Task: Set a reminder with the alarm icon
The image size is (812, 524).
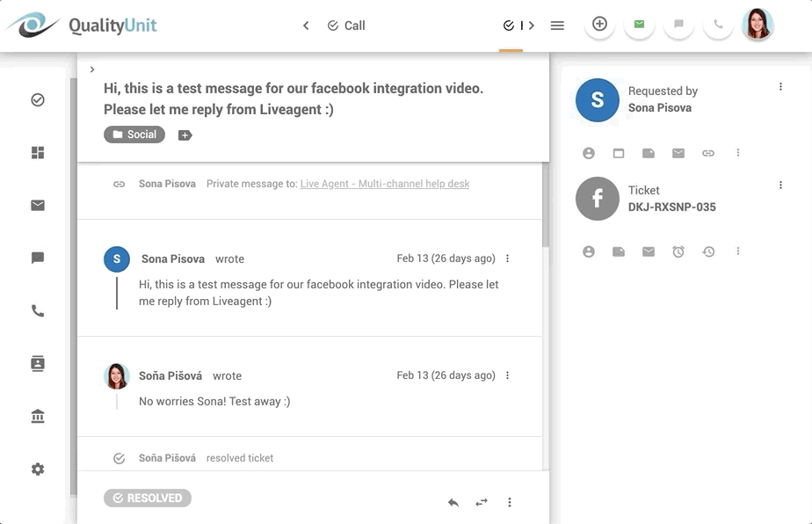Action: click(x=678, y=251)
